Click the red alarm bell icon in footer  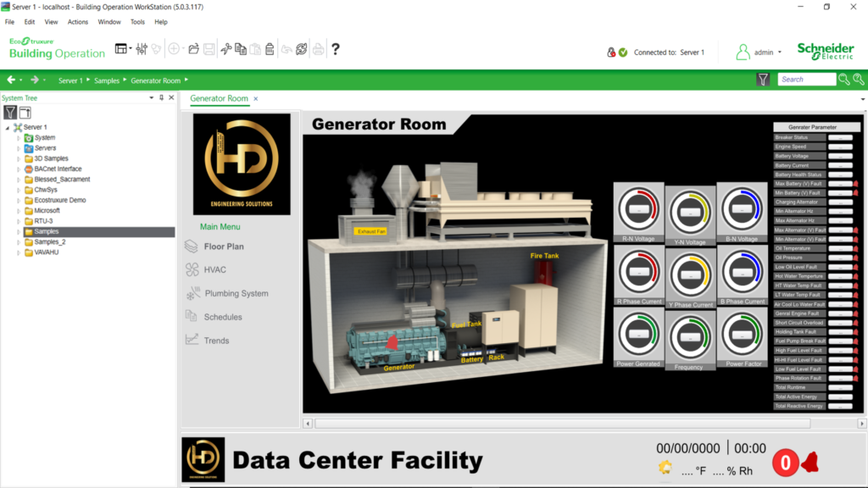point(810,462)
